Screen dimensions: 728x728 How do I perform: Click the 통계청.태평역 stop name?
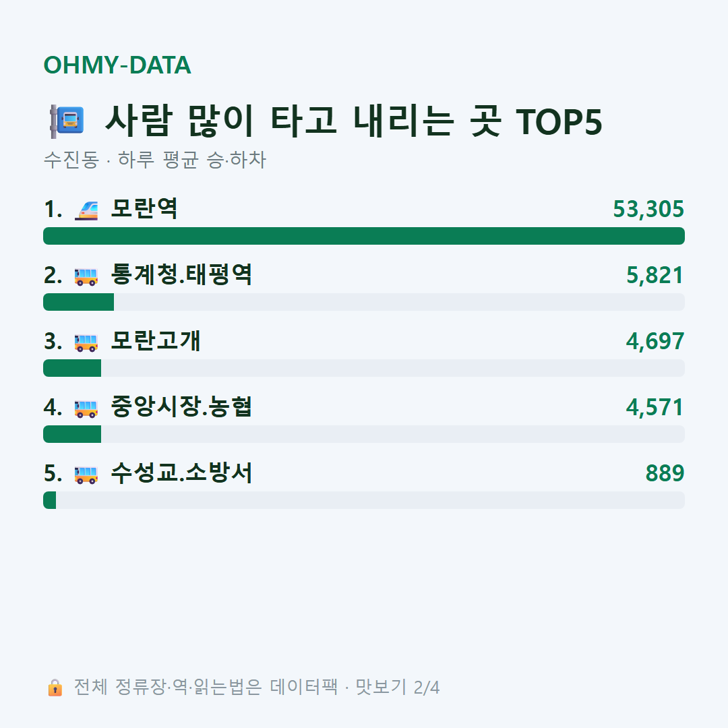pyautogui.click(x=181, y=274)
